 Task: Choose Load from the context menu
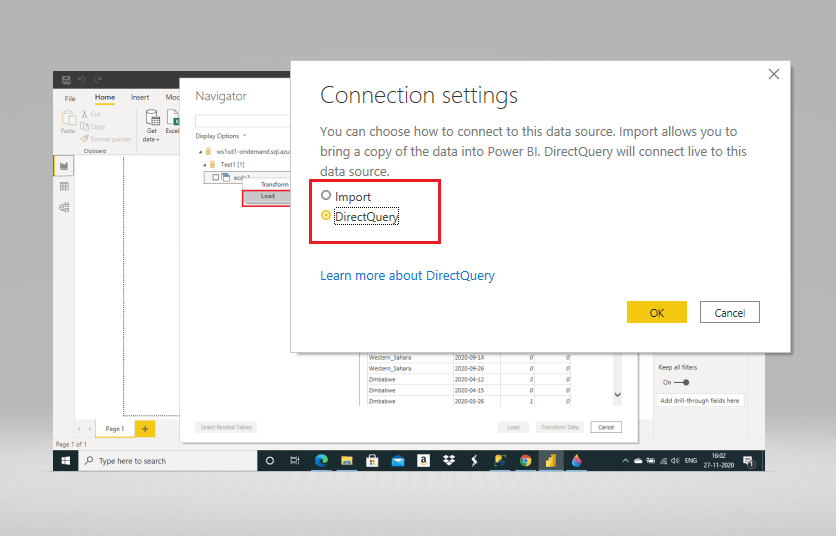[268, 196]
